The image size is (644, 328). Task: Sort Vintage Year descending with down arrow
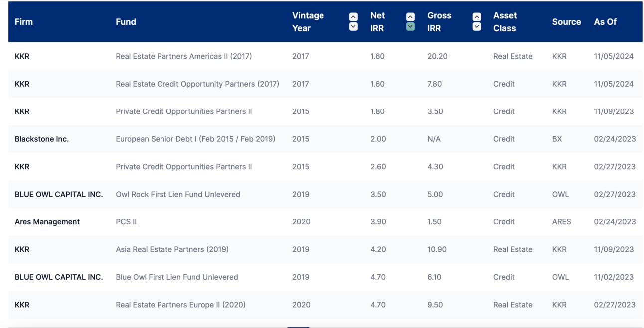[353, 27]
